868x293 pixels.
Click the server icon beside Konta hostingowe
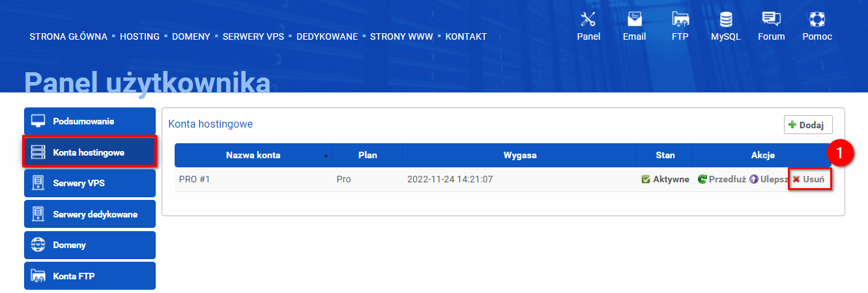pyautogui.click(x=38, y=152)
